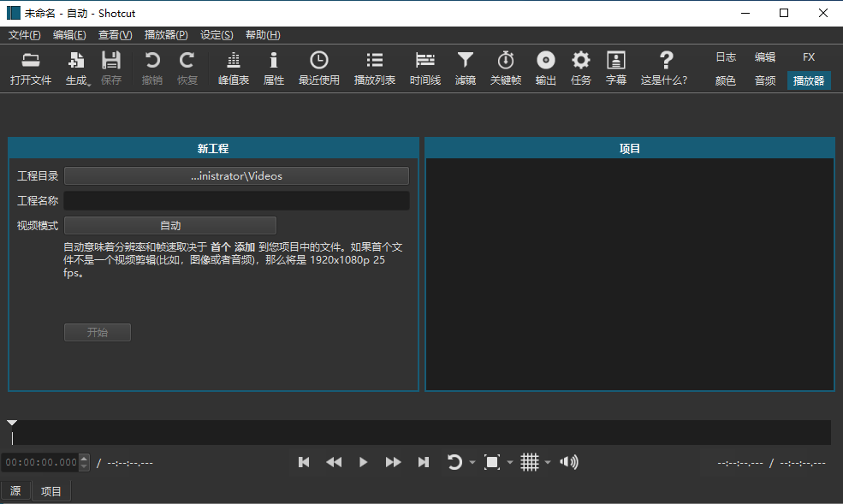Open the 字幕 (Subtitles) toolbar icon
The image size is (843, 504).
[x=616, y=68]
